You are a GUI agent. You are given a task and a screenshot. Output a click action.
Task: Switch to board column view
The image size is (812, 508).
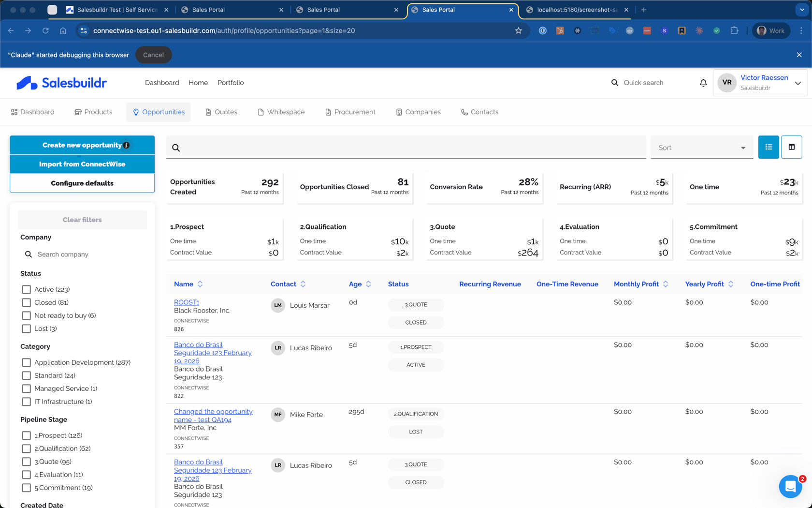792,147
